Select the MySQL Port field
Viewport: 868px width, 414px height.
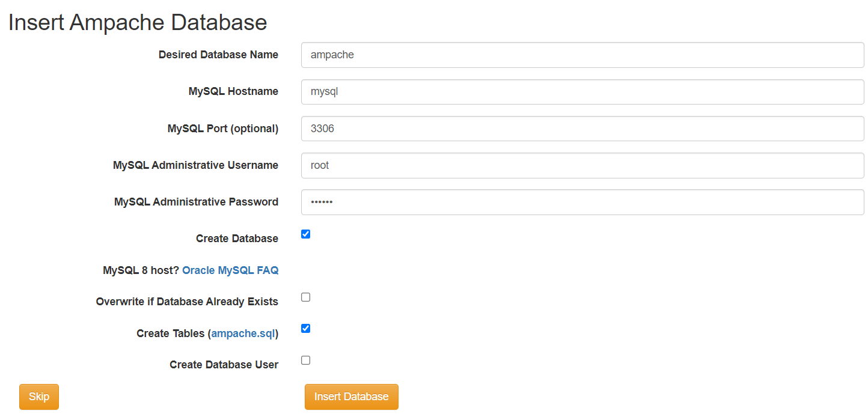[x=582, y=129]
